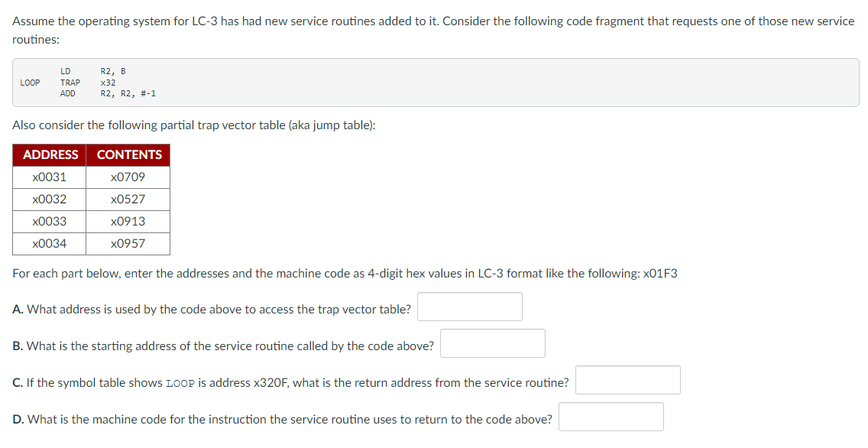The width and height of the screenshot is (868, 448).
Task: Click the table cell containing x0913
Action: pyautogui.click(x=128, y=221)
